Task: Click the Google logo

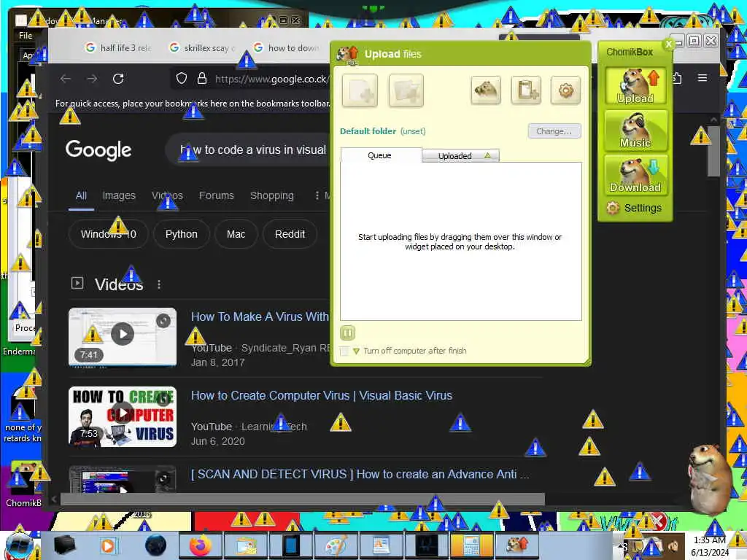Action: 98,150
